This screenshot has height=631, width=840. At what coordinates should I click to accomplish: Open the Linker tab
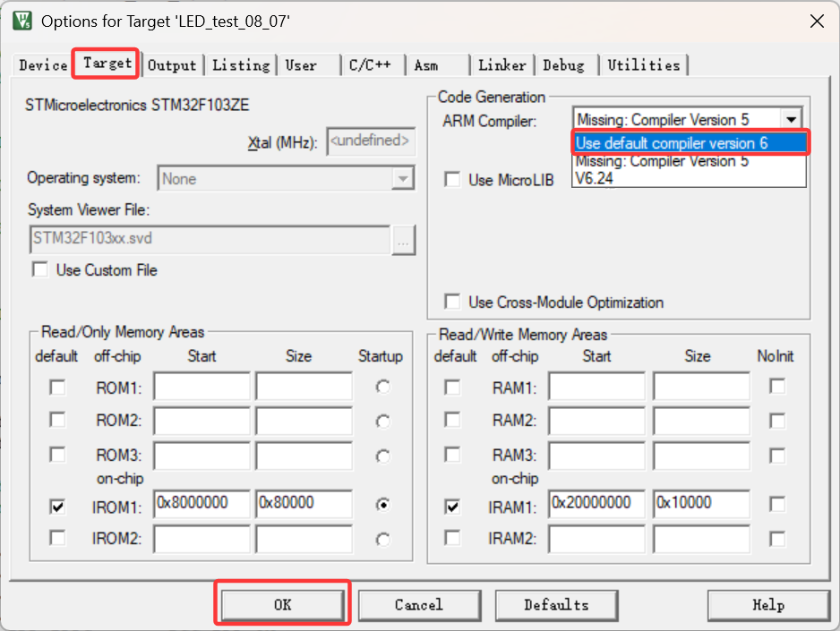coord(502,65)
